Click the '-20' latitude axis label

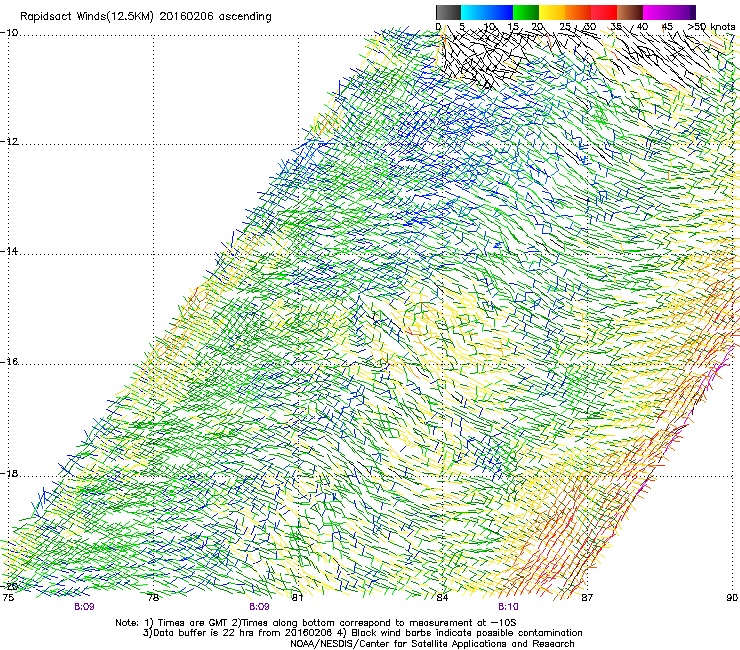[9, 586]
